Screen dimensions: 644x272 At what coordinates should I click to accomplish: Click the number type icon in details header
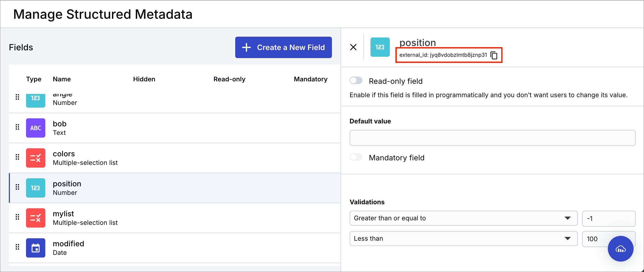[x=380, y=47]
